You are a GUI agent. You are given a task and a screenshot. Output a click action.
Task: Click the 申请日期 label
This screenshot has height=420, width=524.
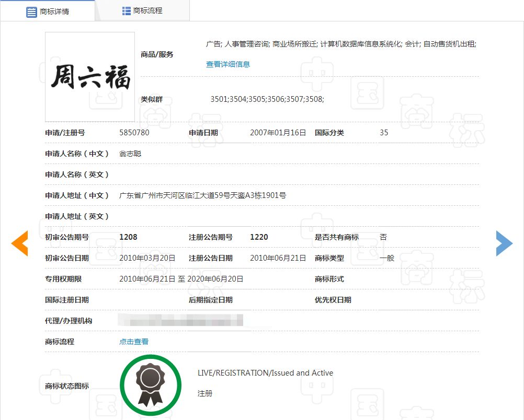pos(203,133)
